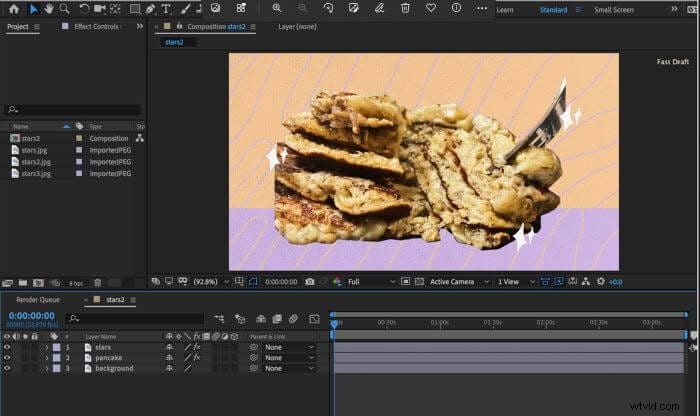Click the stars2 breadcrumb in the viewer
Viewport: 700px width, 416px height.
coord(174,42)
